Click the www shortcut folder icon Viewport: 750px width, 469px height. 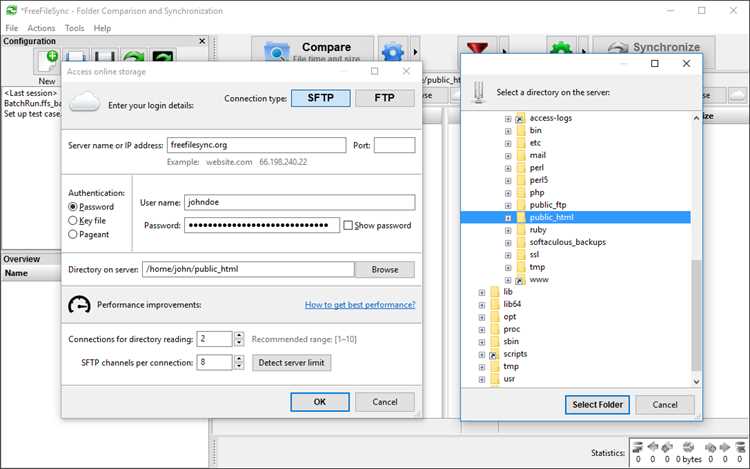click(x=520, y=280)
